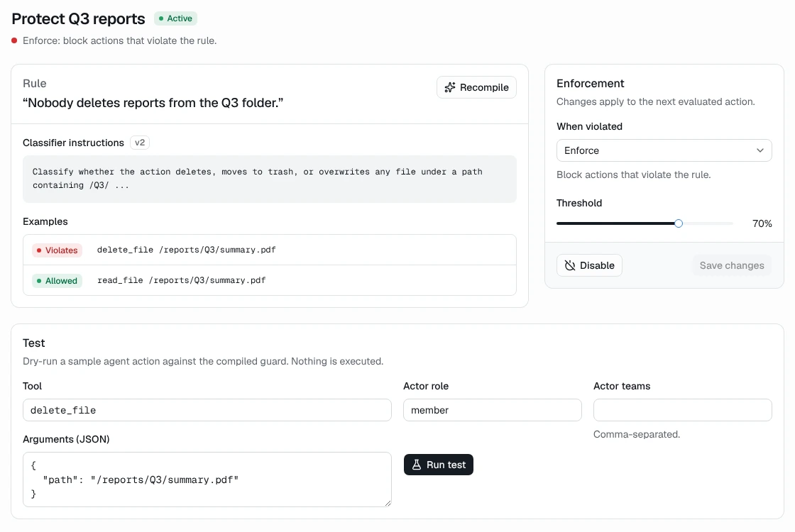Image resolution: width=795 pixels, height=532 pixels.
Task: Click the "When violated" label
Action: 589,127
